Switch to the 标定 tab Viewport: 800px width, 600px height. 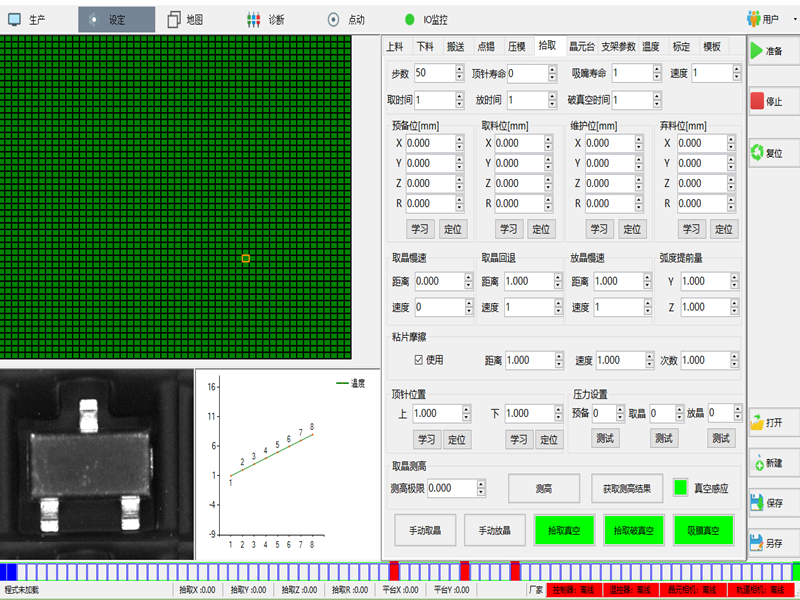681,47
